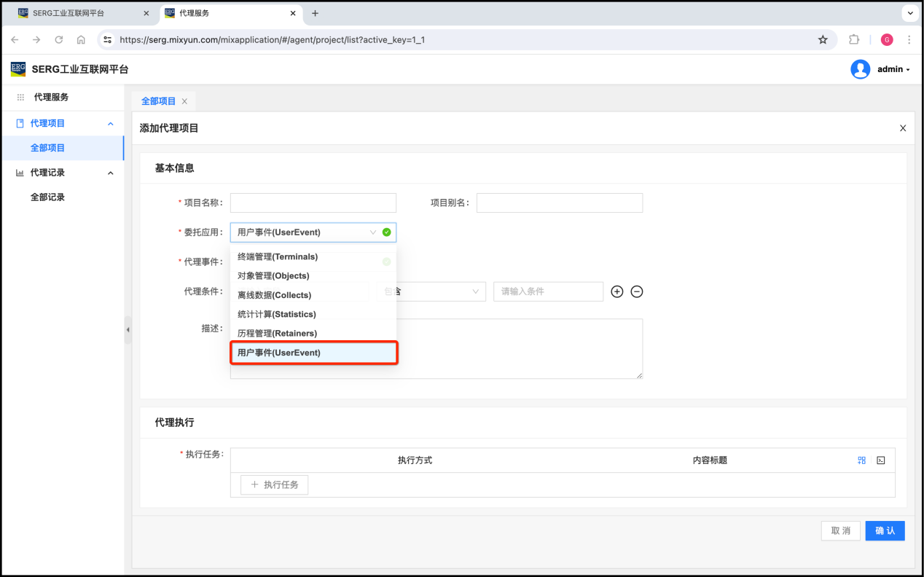924x577 pixels.
Task: Click the admin user avatar icon
Action: [x=860, y=69]
